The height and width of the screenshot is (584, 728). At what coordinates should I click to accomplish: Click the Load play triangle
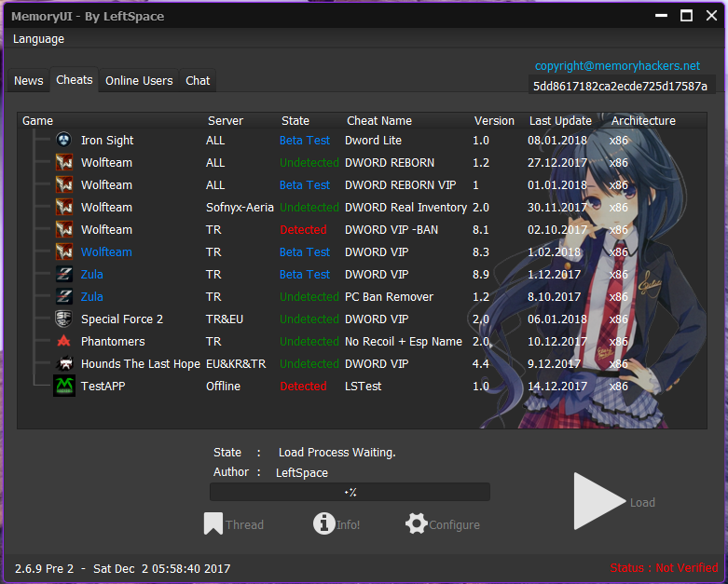tap(598, 501)
